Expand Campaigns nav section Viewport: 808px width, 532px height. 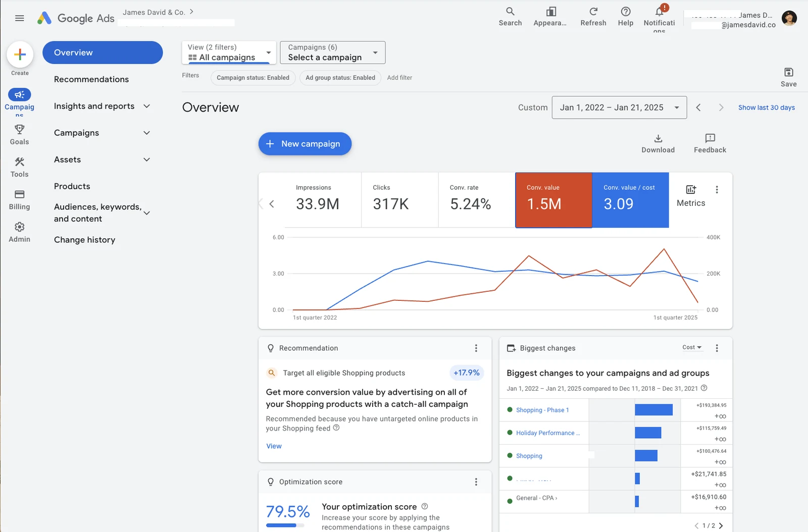pos(103,133)
